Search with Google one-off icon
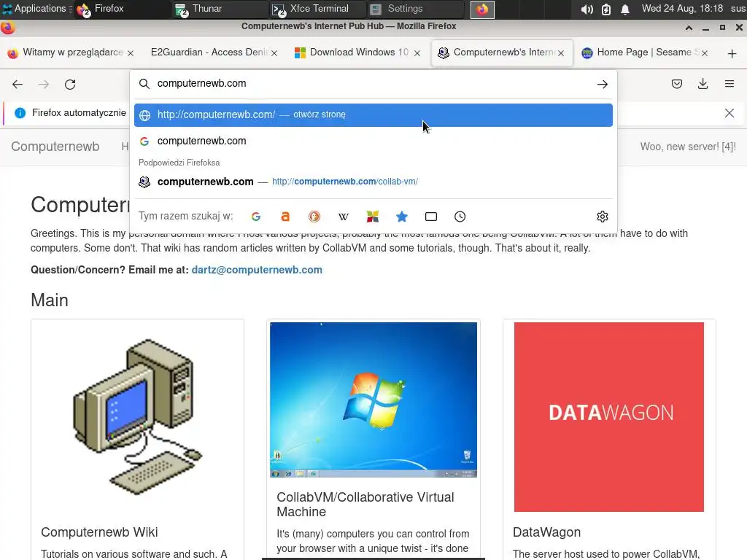The height and width of the screenshot is (560, 747). (256, 217)
